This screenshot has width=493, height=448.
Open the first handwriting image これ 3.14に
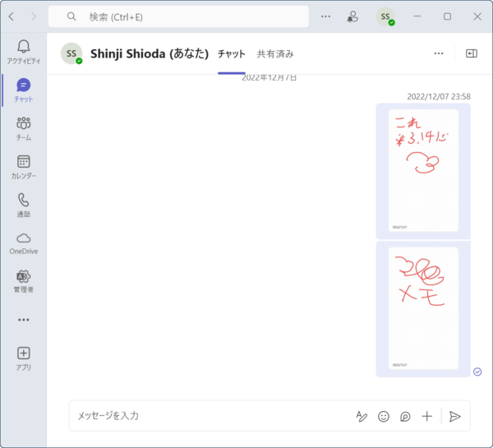point(423,170)
